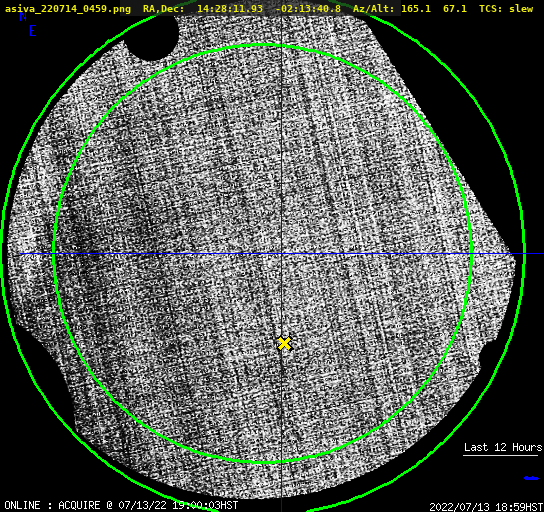Click the small blue dash indicator

tap(531, 478)
